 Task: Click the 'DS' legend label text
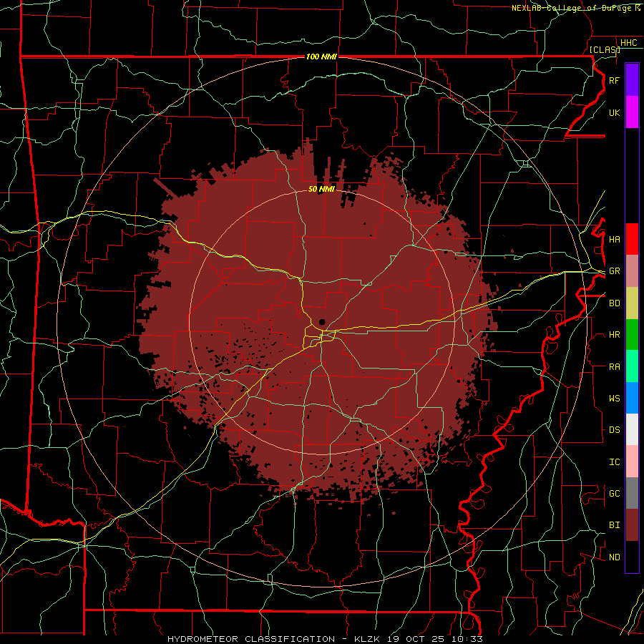coord(614,430)
